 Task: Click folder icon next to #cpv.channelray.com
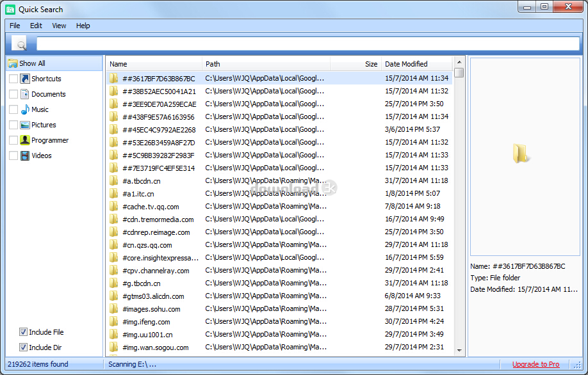113,271
